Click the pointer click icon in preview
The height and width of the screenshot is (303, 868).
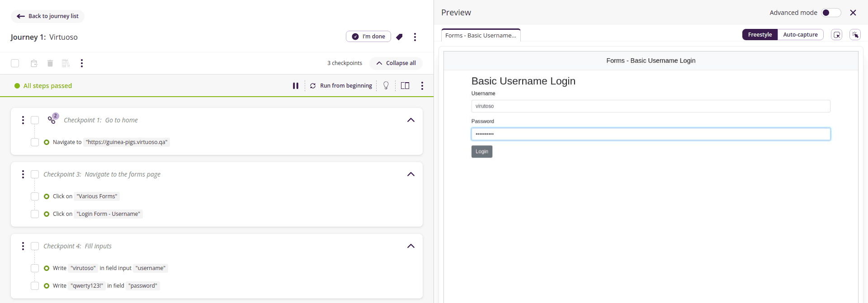(855, 35)
